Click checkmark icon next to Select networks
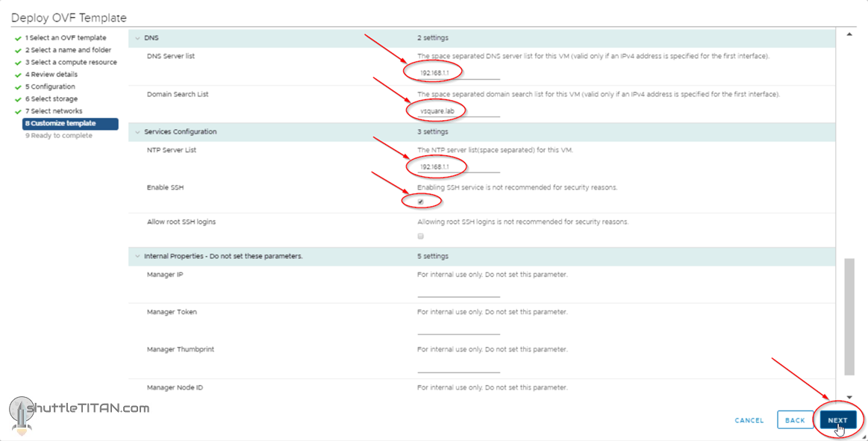The width and height of the screenshot is (868, 441). (x=18, y=111)
